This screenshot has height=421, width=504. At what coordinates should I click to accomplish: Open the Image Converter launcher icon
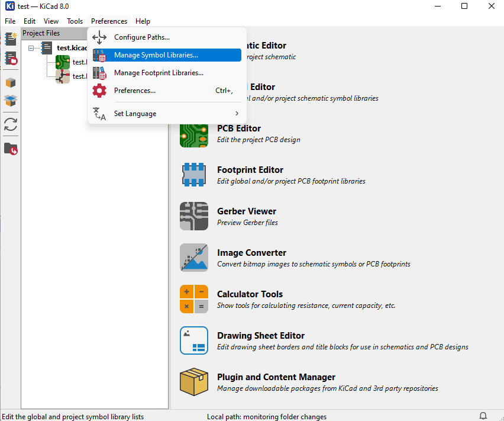tap(194, 258)
